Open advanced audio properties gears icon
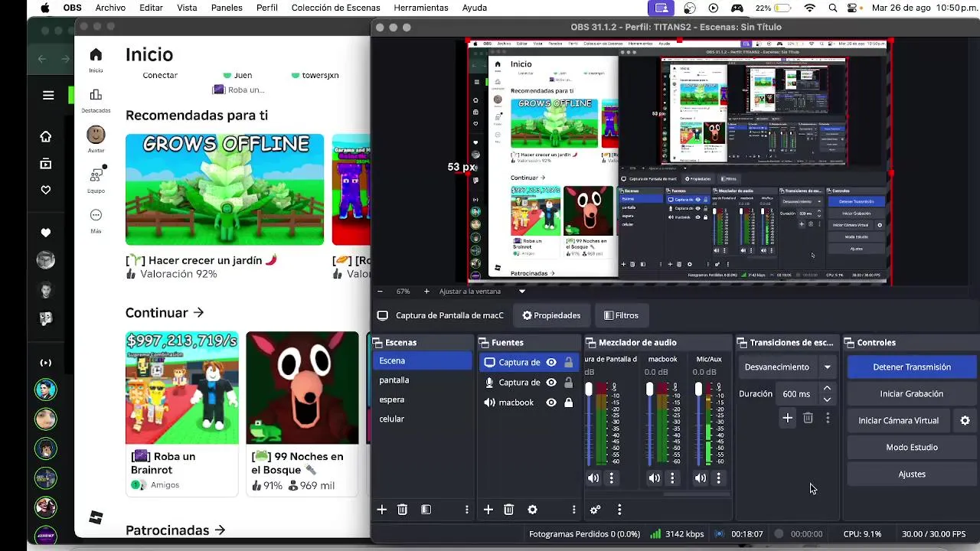 pyautogui.click(x=595, y=510)
